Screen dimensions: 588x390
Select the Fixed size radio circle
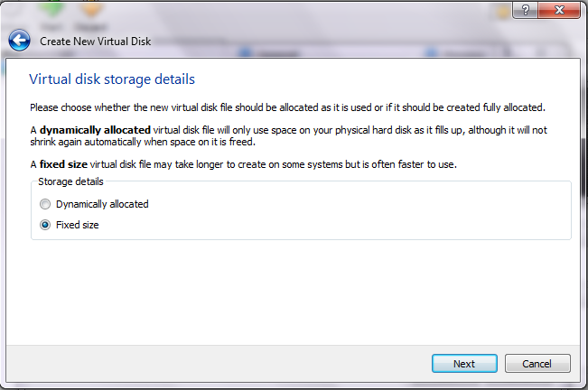(x=45, y=225)
